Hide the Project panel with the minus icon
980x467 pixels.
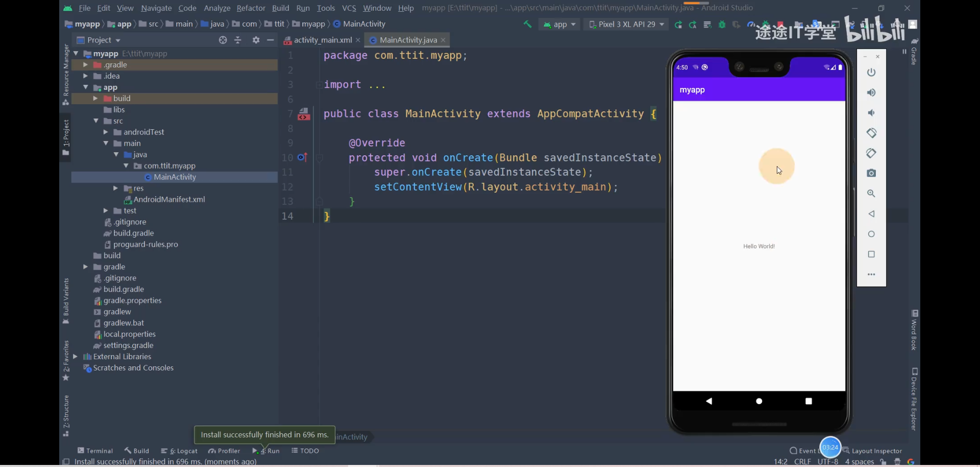271,40
